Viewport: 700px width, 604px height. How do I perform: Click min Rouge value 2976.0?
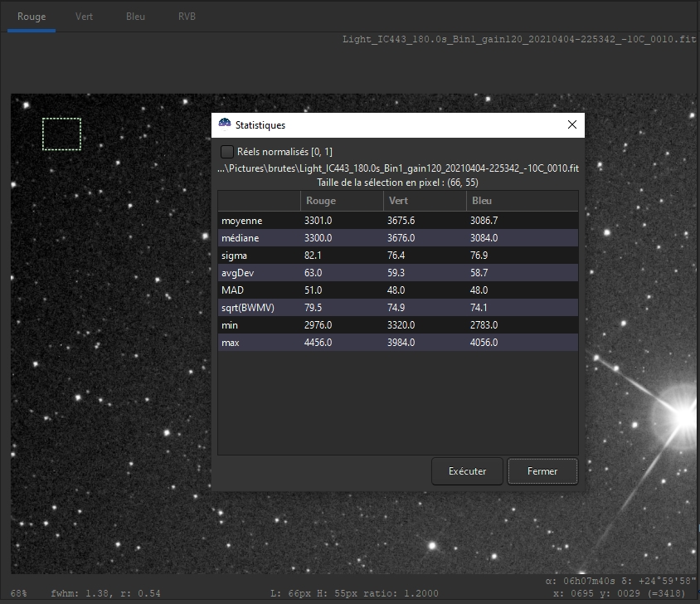click(318, 325)
